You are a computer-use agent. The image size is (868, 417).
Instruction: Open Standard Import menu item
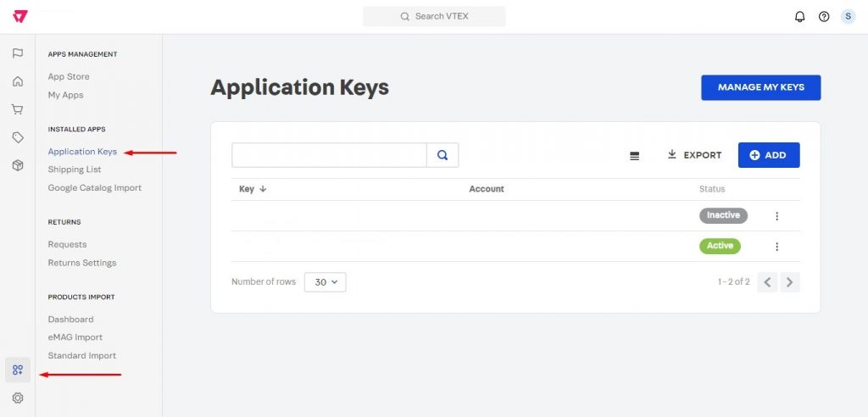[82, 355]
